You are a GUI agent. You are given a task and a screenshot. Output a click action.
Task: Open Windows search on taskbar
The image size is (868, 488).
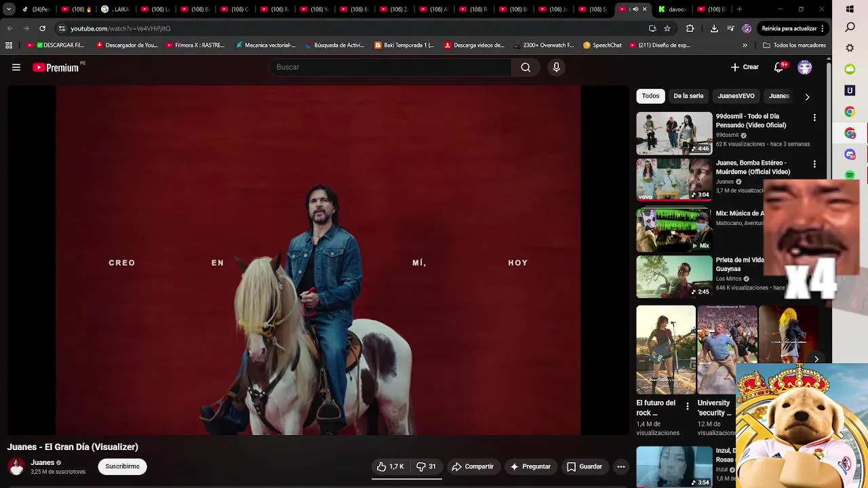(850, 27)
